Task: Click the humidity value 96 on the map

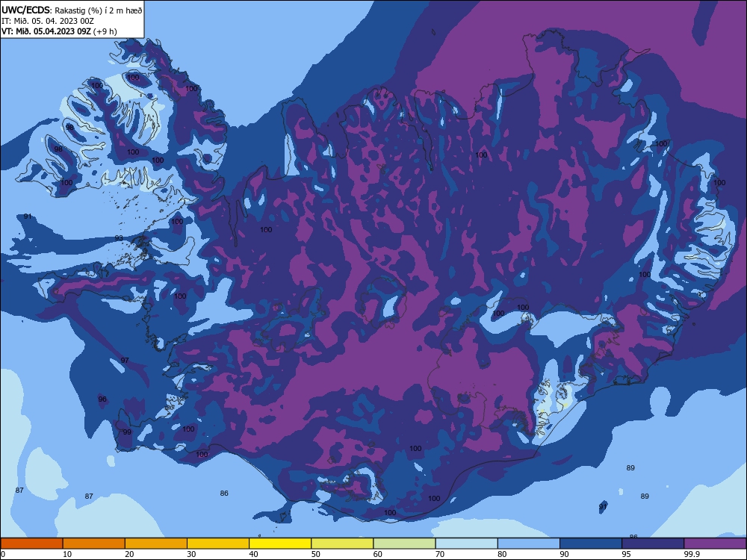Action: pos(102,399)
